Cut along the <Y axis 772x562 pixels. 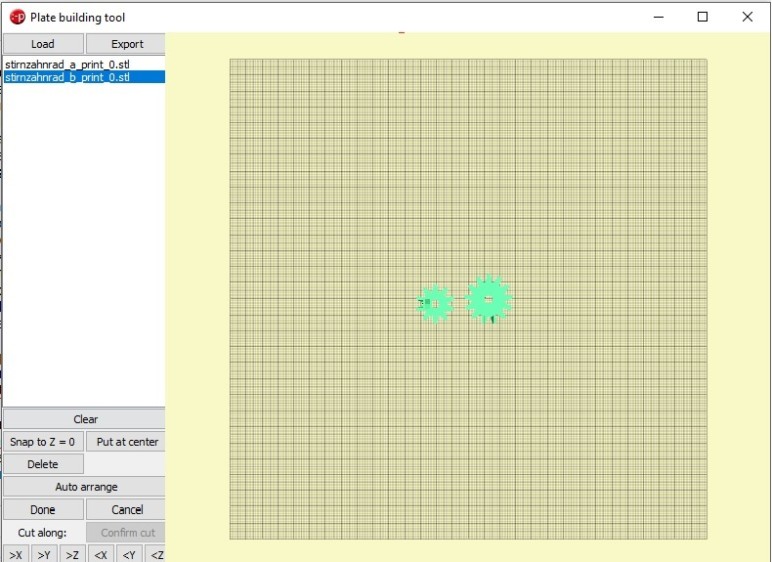pyautogui.click(x=129, y=554)
